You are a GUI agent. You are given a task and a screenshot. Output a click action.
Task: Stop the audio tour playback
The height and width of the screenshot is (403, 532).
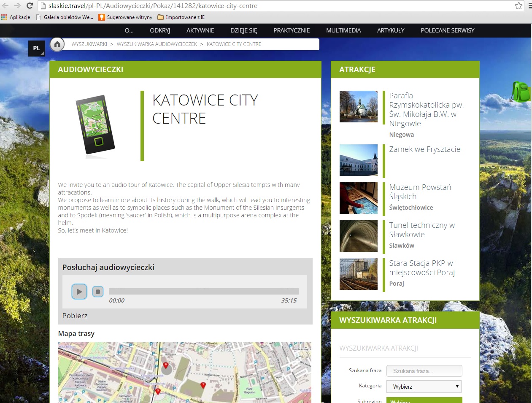pyautogui.click(x=98, y=292)
